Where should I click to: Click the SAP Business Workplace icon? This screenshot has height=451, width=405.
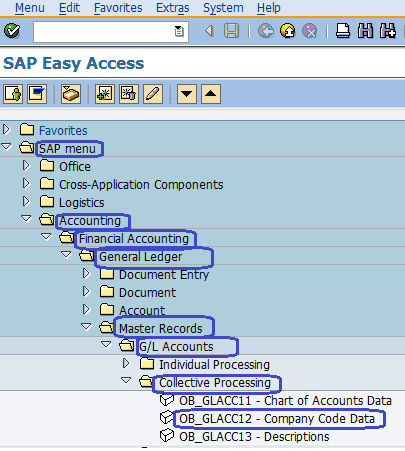(71, 94)
